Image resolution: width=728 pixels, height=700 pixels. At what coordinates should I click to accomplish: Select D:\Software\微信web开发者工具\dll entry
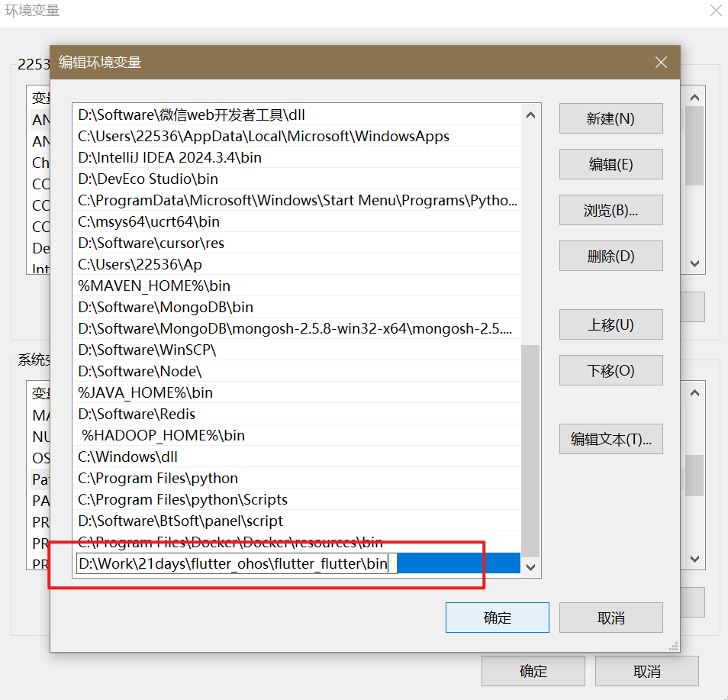(297, 115)
